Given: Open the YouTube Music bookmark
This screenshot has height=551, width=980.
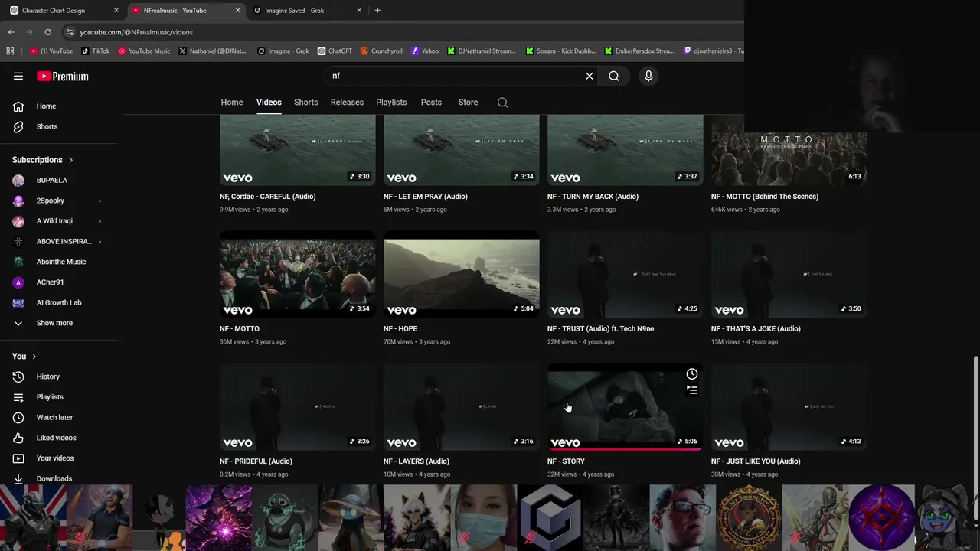Looking at the screenshot, I should click(x=144, y=51).
